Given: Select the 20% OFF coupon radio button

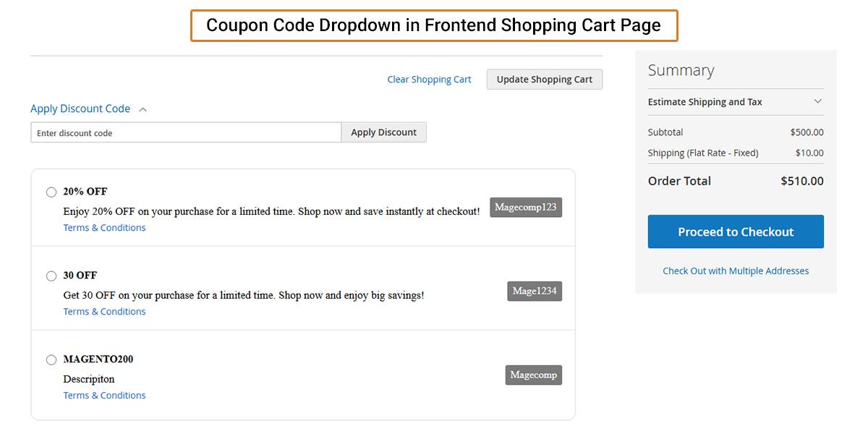Looking at the screenshot, I should [x=51, y=192].
